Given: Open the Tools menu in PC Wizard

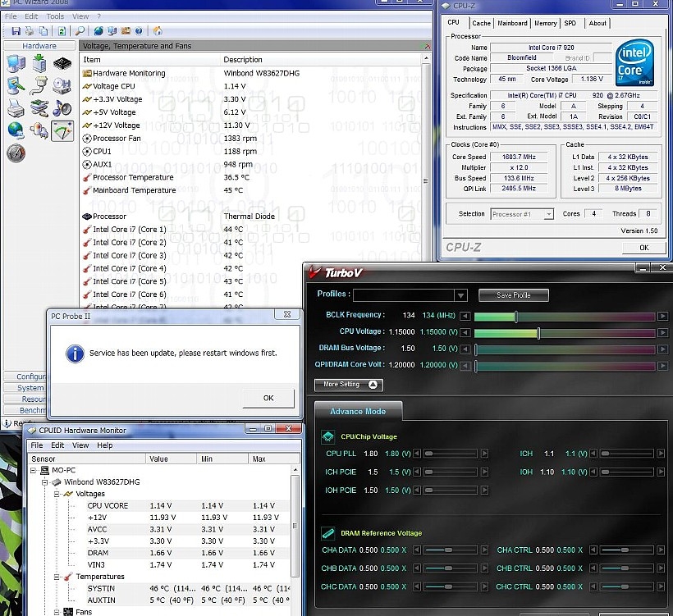Looking at the screenshot, I should pyautogui.click(x=55, y=16).
